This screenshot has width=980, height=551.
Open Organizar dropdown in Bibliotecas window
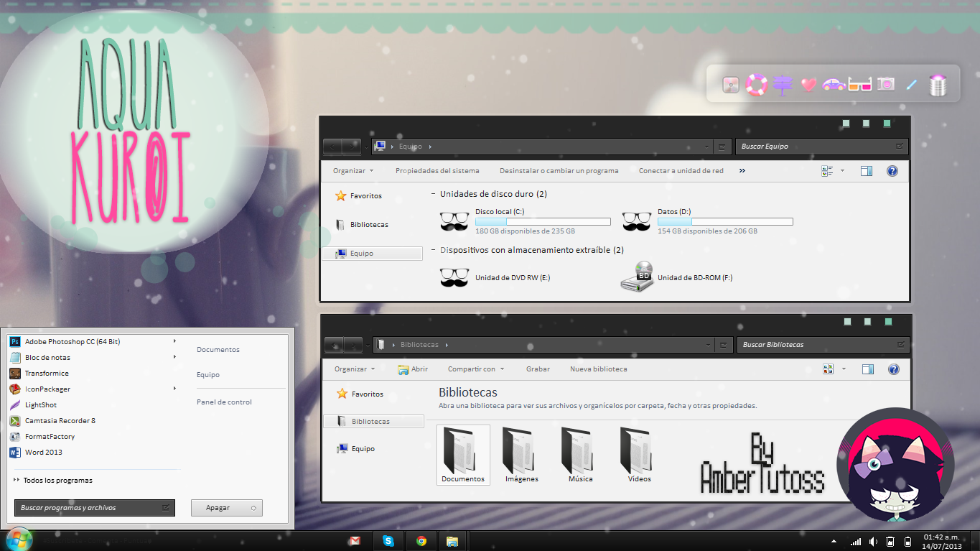pyautogui.click(x=355, y=369)
